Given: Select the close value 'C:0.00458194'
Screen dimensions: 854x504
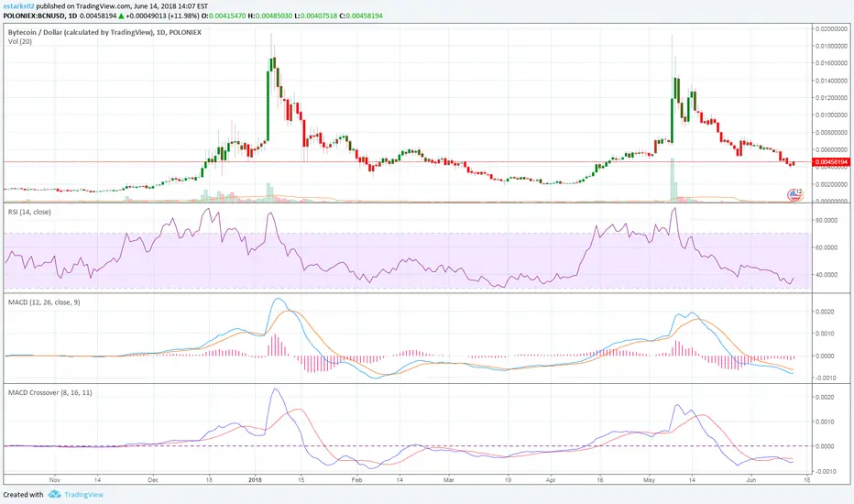Looking at the screenshot, I should (x=361, y=16).
